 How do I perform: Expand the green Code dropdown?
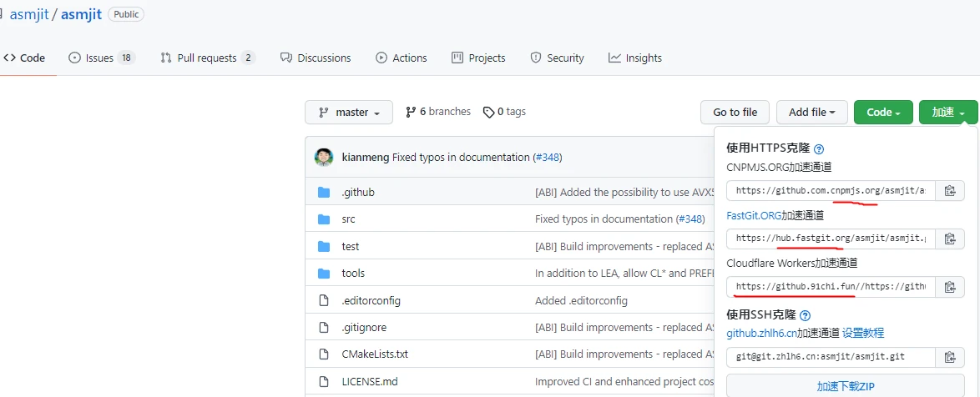click(x=883, y=113)
